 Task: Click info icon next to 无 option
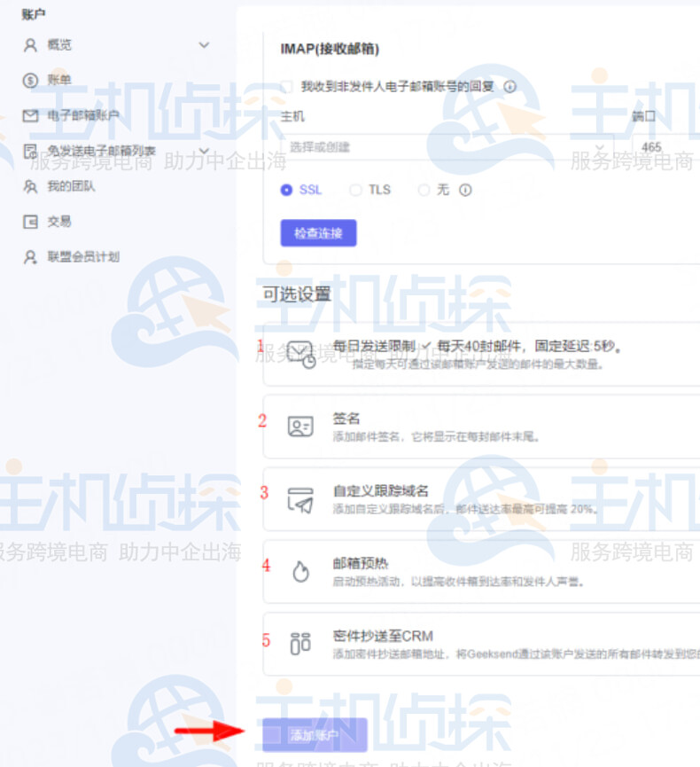pos(465,190)
